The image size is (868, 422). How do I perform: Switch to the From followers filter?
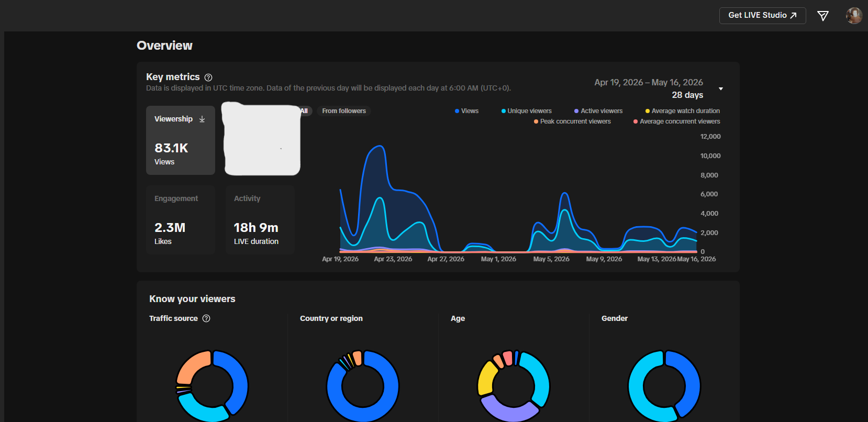click(x=344, y=111)
